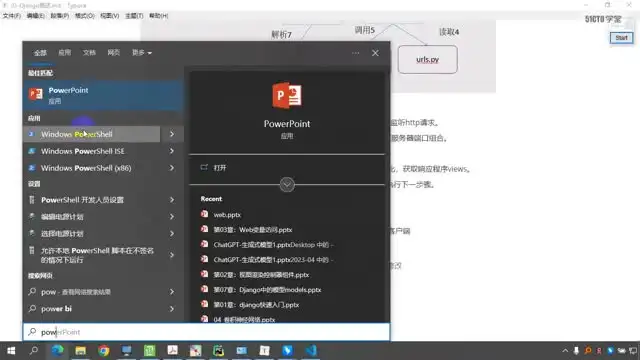Open Typora's 段落(P) menu
The height and width of the screenshot is (360, 640).
pyautogui.click(x=60, y=16)
